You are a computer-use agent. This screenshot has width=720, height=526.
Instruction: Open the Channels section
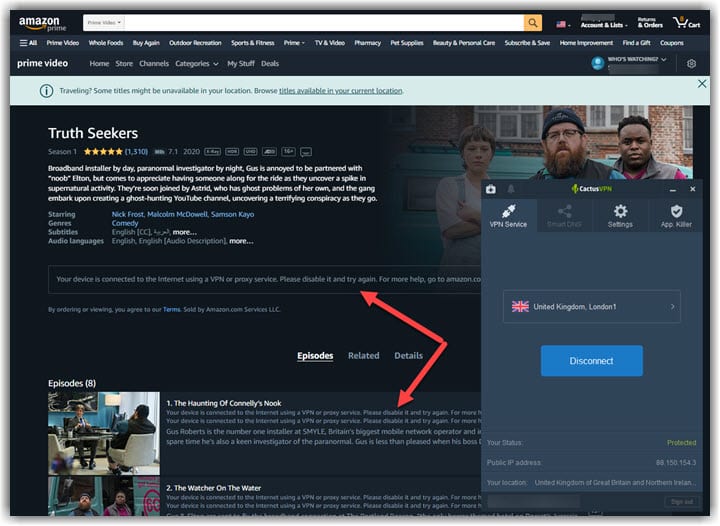coord(154,64)
